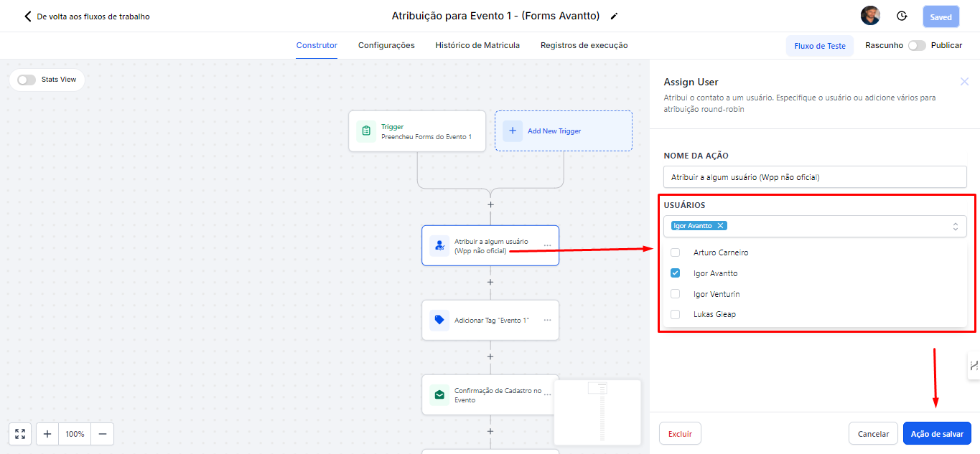Image resolution: width=980 pixels, height=454 pixels.
Task: Close the Assign User panel
Action: [x=964, y=82]
